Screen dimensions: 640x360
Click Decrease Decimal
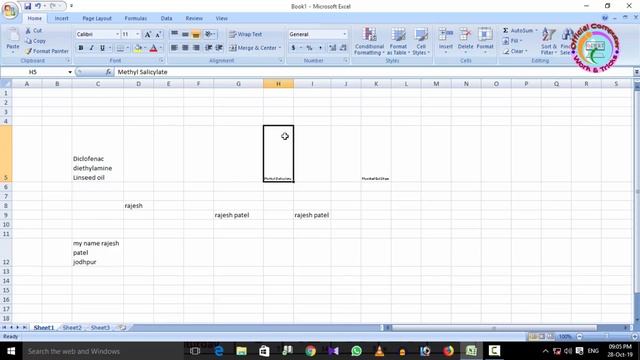coord(343,48)
